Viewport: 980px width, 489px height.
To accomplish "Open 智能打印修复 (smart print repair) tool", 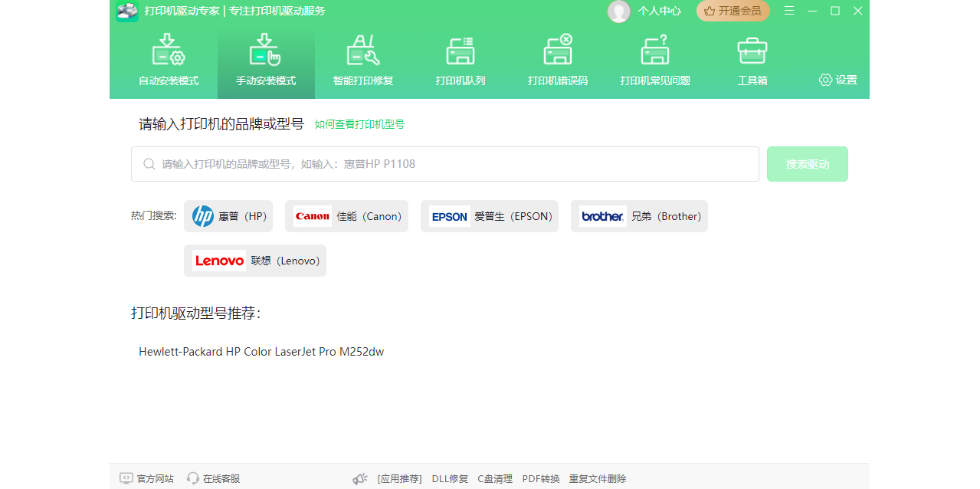I will [x=363, y=60].
